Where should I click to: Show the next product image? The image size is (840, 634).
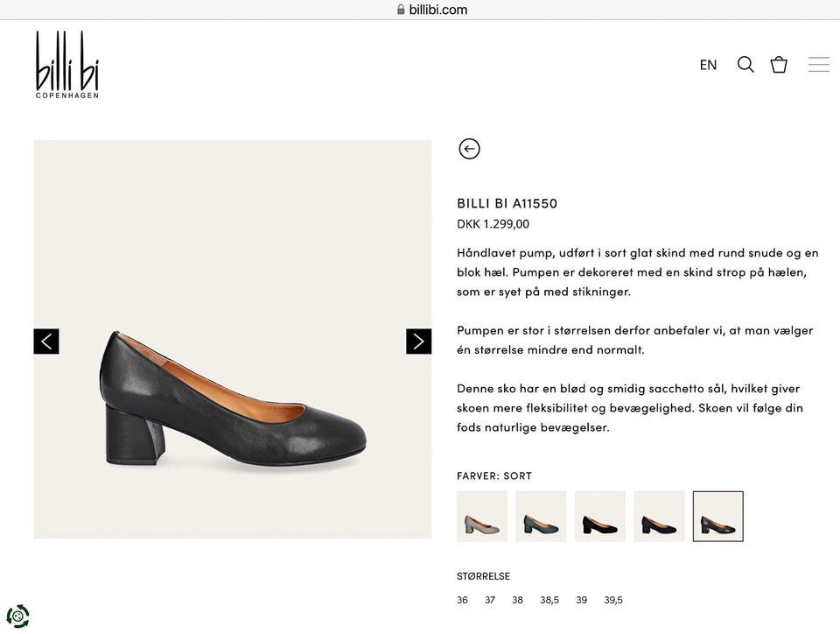(x=419, y=342)
